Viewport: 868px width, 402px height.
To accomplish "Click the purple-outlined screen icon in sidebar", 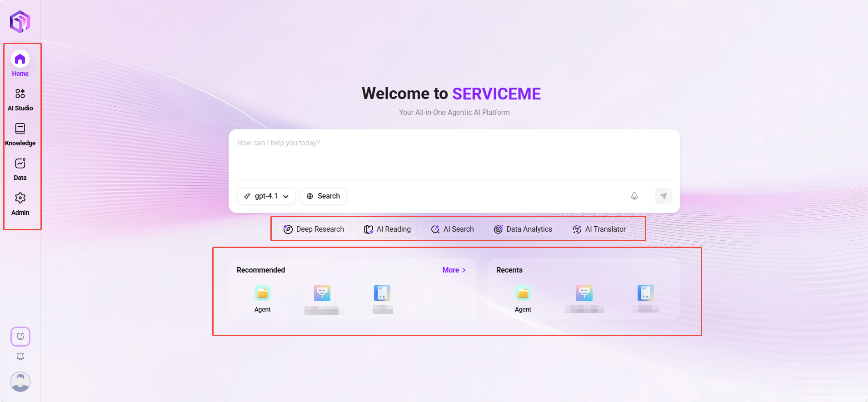I will tap(20, 337).
